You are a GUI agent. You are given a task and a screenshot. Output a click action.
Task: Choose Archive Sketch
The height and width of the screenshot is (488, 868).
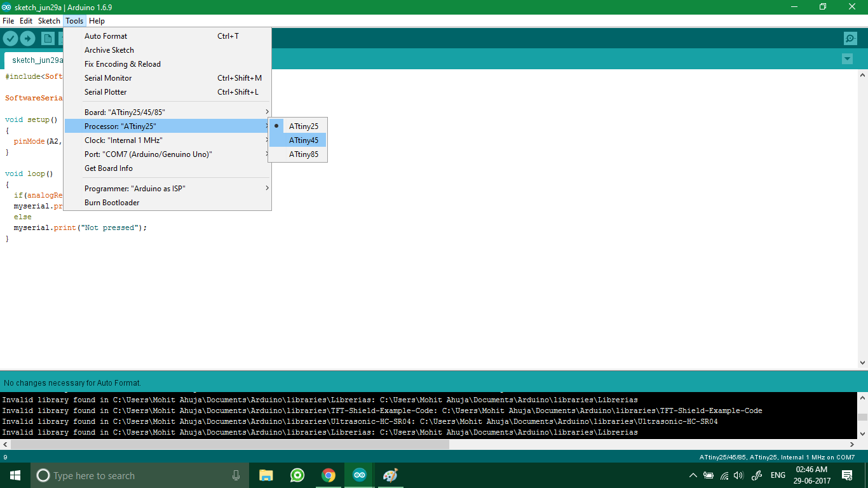(168, 50)
